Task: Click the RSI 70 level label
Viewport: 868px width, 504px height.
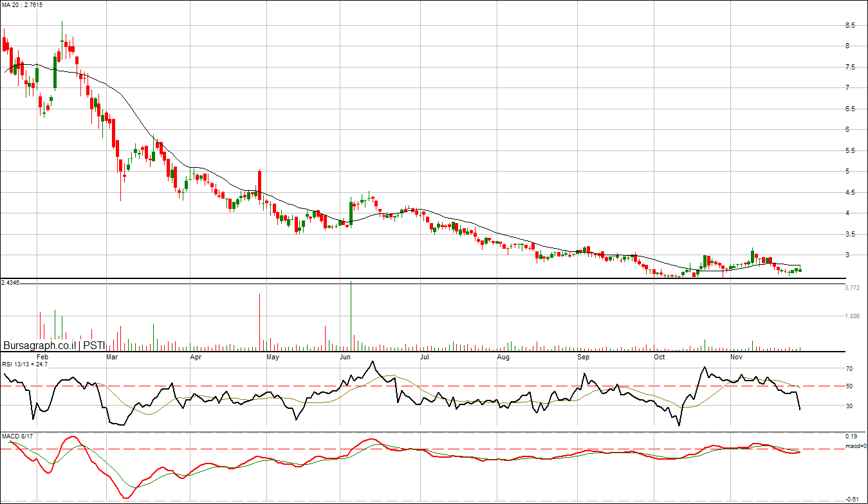Action: 849,369
